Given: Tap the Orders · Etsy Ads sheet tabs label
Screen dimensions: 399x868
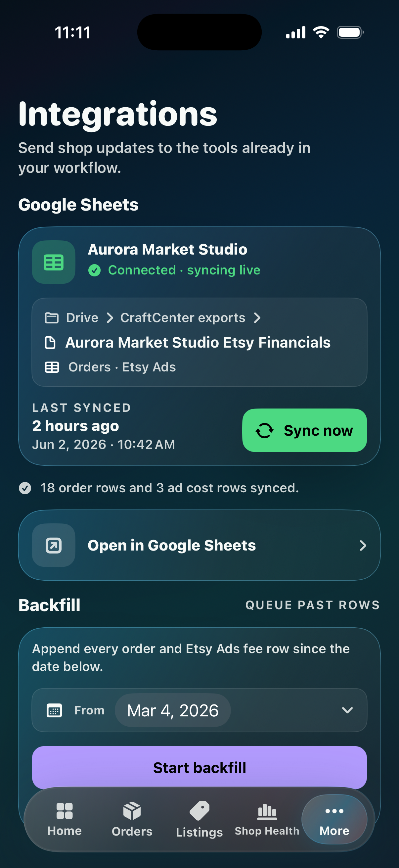Looking at the screenshot, I should 122,367.
